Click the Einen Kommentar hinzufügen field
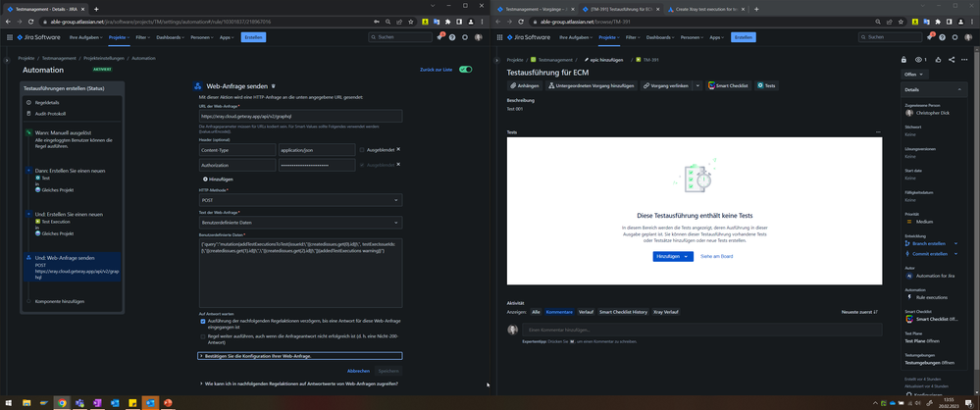 coord(701,330)
